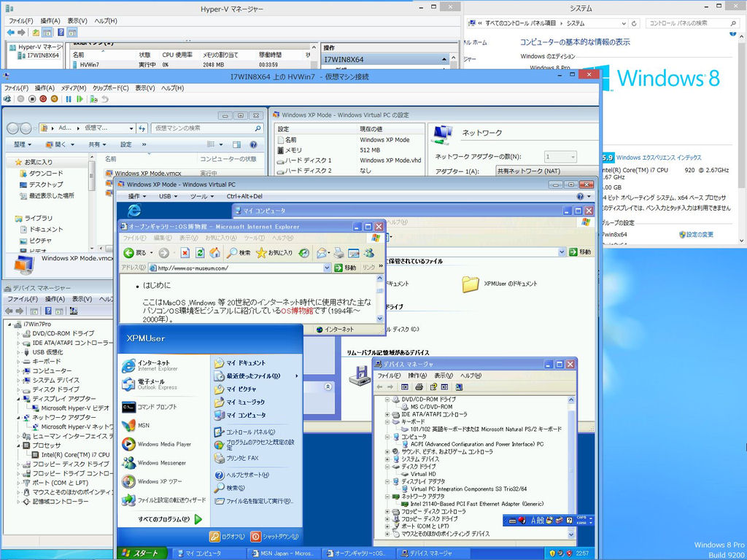
Task: Open 表示(V) menu in XP Device Manager
Action: (x=443, y=376)
